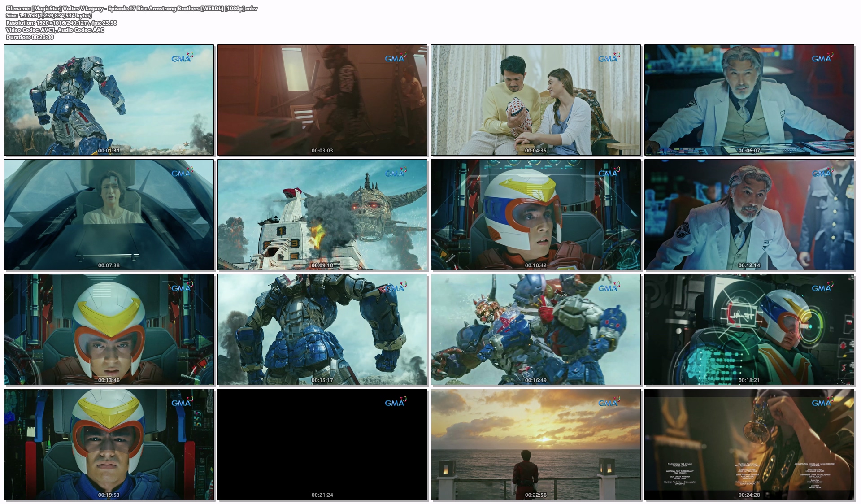This screenshot has width=861, height=504.
Task: Select the couple with baby thumbnail at 00:04:35
Action: coord(536,100)
